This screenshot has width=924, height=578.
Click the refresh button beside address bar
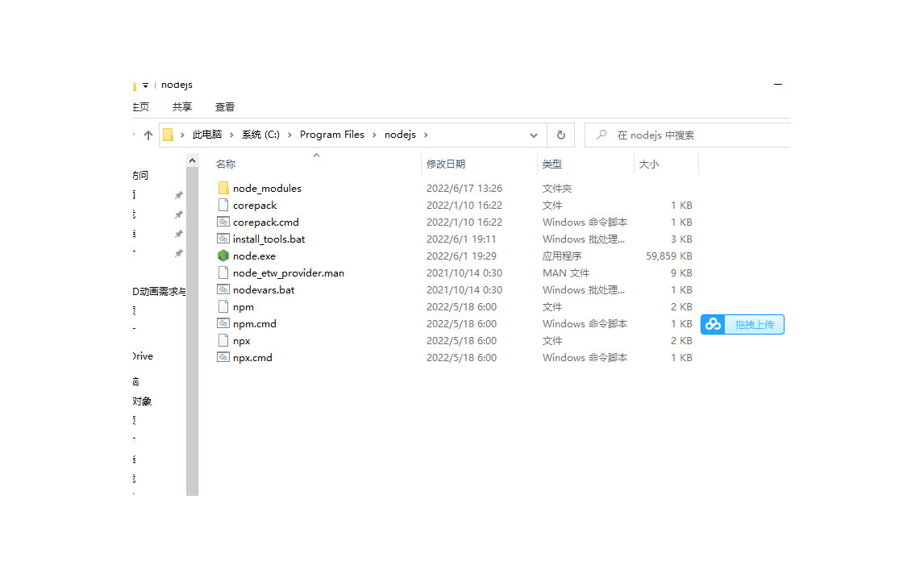tap(561, 135)
